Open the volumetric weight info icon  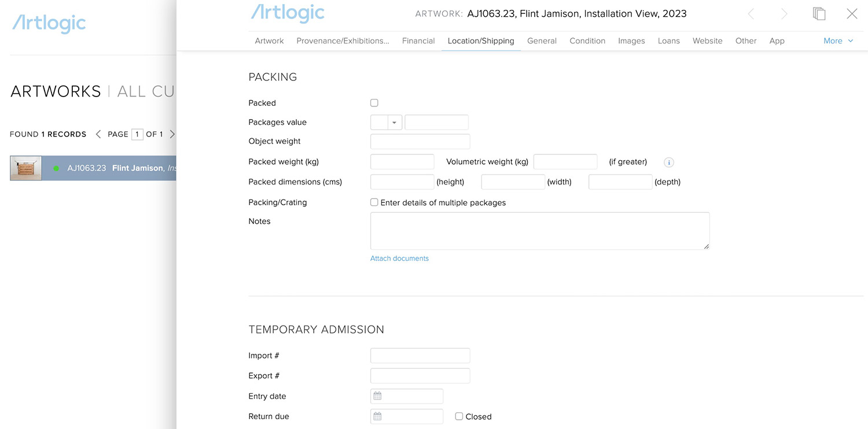pyautogui.click(x=668, y=162)
